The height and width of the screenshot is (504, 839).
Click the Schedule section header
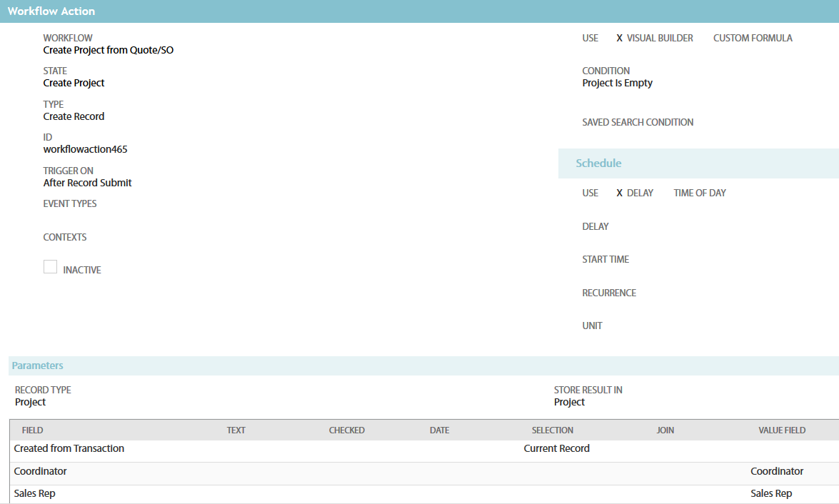(598, 163)
